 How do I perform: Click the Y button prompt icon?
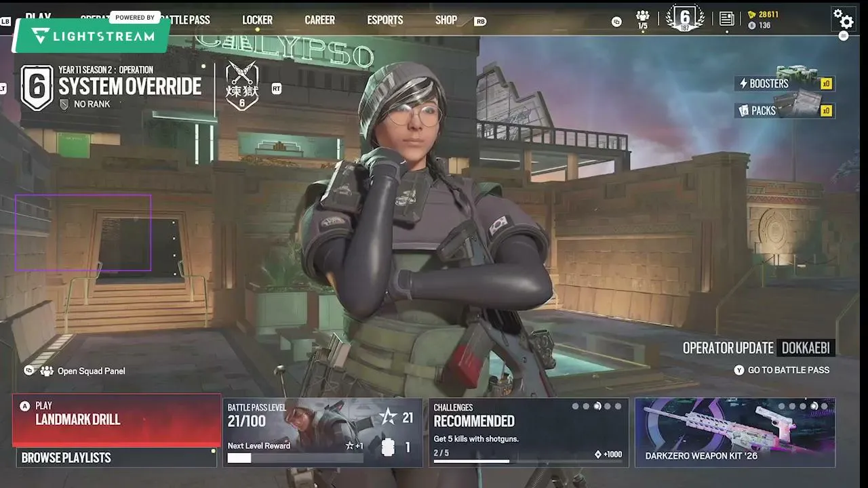pos(739,370)
